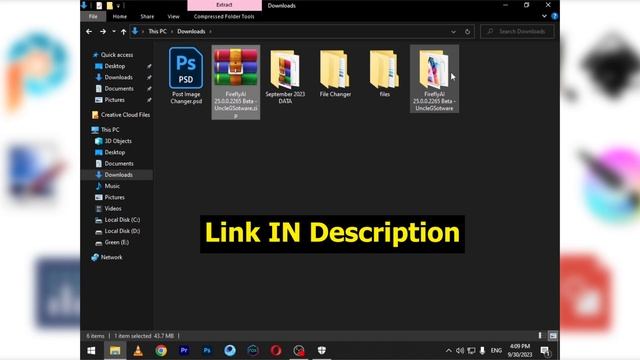Switch to the Share ribbon tab

[x=147, y=16]
